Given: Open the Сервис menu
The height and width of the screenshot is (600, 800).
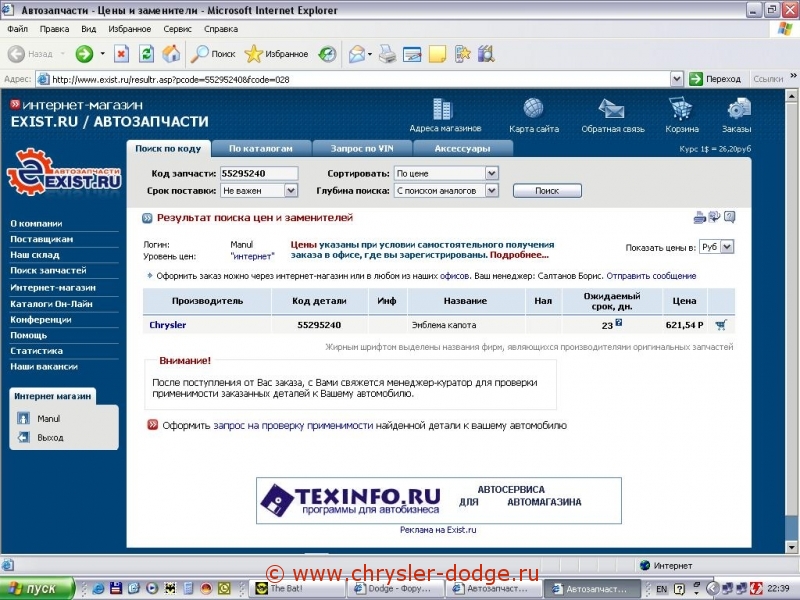Looking at the screenshot, I should point(178,29).
